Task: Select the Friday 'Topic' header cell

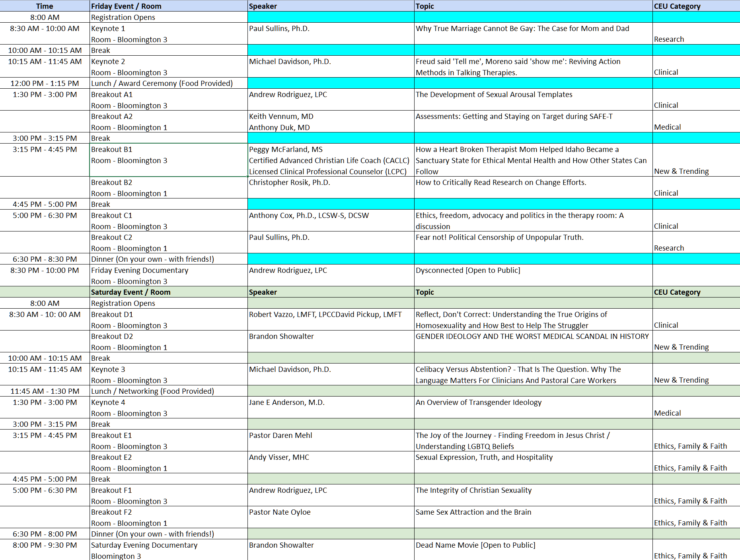Action: (x=533, y=6)
